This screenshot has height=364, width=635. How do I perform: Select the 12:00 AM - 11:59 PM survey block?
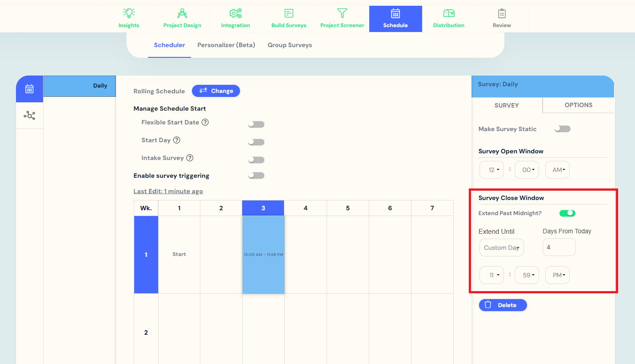pyautogui.click(x=263, y=255)
